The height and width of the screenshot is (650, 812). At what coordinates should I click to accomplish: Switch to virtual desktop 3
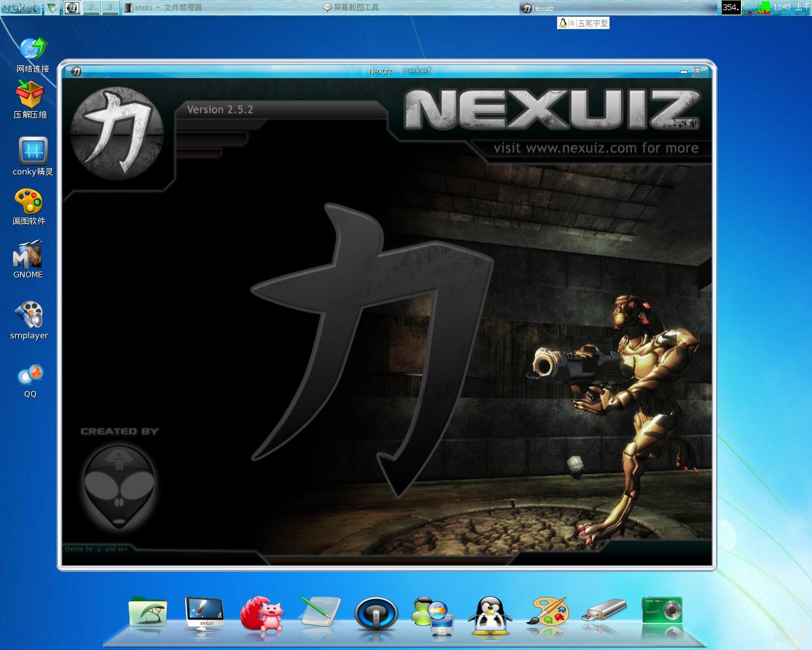[110, 8]
